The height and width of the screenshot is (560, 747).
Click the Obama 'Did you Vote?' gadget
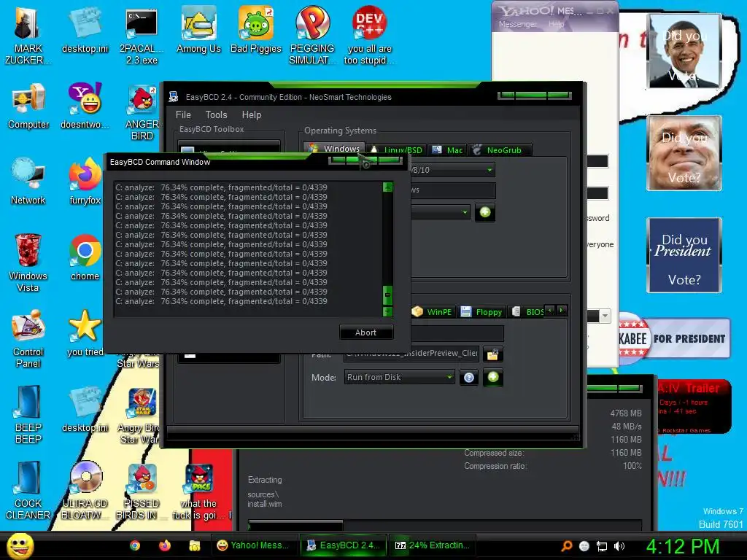point(684,50)
